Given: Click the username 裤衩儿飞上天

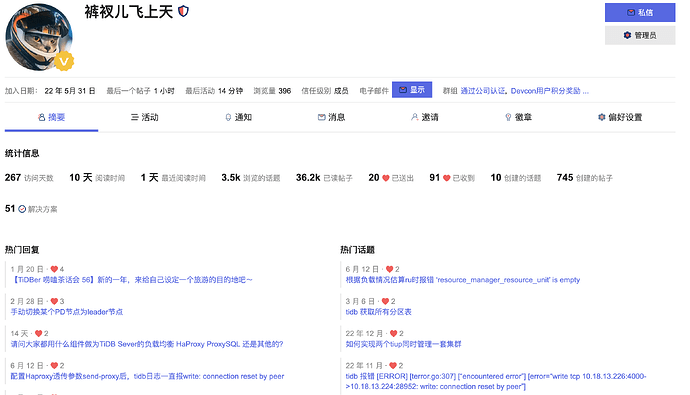Looking at the screenshot, I should point(128,11).
